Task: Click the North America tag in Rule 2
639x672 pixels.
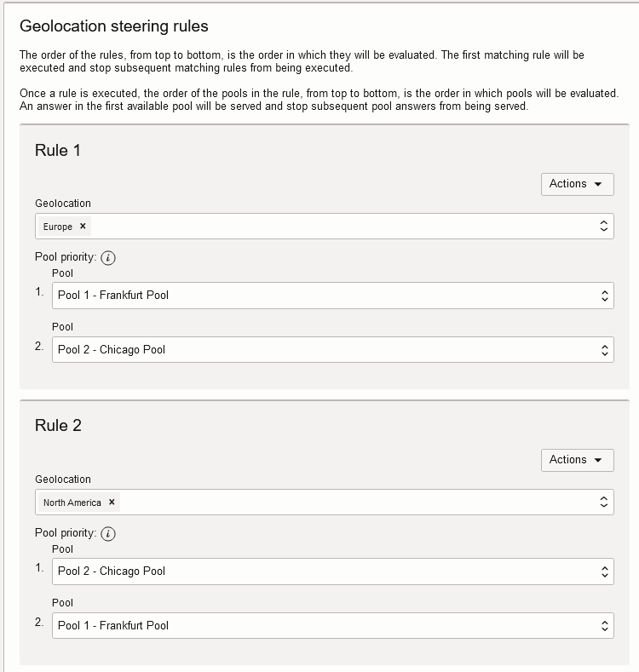Action: pyautogui.click(x=72, y=503)
